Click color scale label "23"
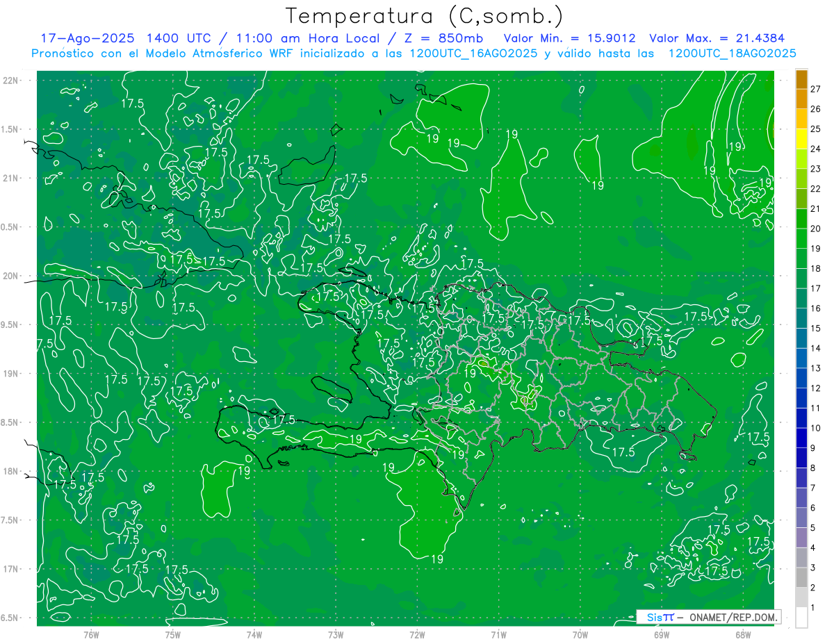Image resolution: width=834 pixels, height=644 pixels. tap(816, 169)
